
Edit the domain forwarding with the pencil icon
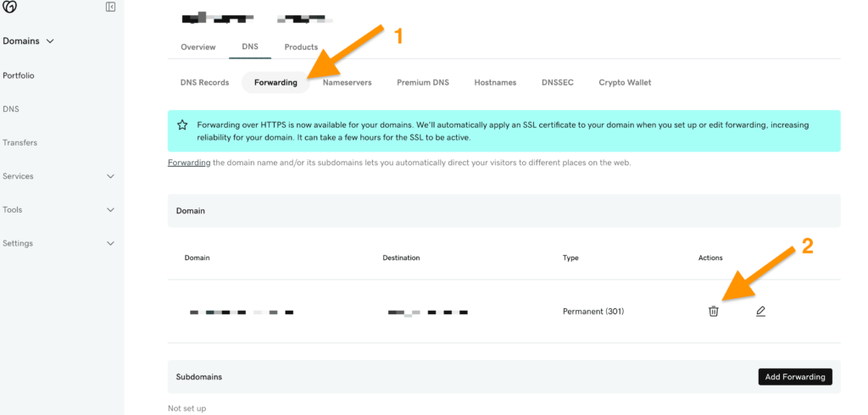click(x=760, y=312)
